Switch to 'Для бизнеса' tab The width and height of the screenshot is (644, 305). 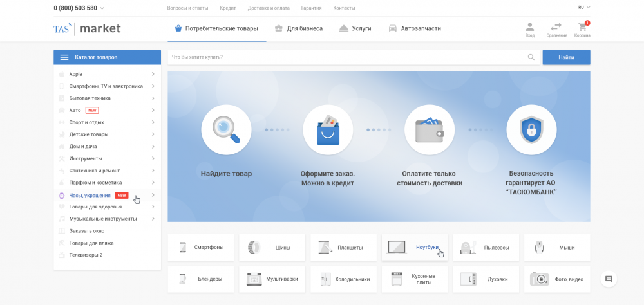[298, 28]
